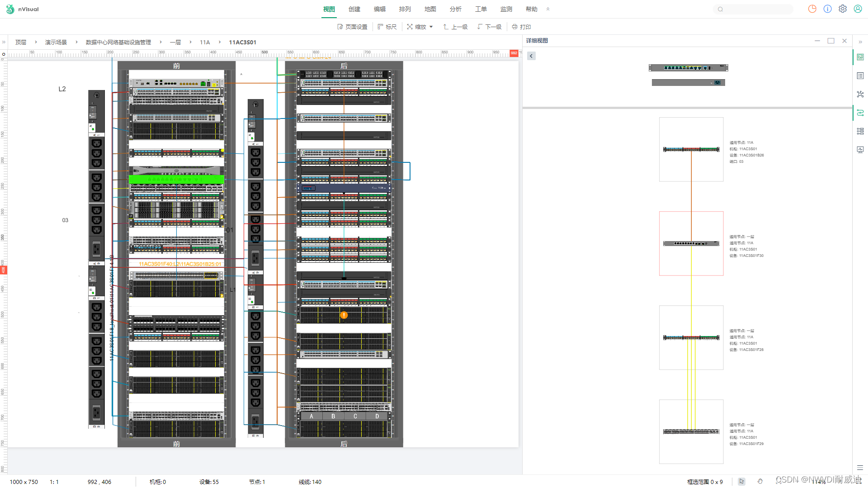Click the red 992 ruler marker
The image size is (868, 488).
(514, 53)
